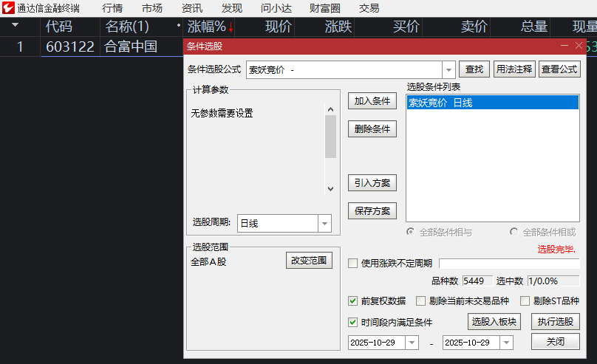Enable the 剔除当前未交易品种 checkbox
This screenshot has width=597, height=364.
420,301
